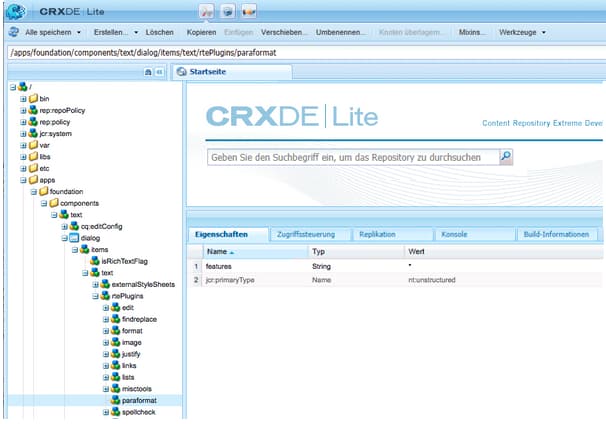Image resolution: width=606 pixels, height=424 pixels.
Task: Open the Alle speichern dropdown arrow
Action: click(x=79, y=32)
